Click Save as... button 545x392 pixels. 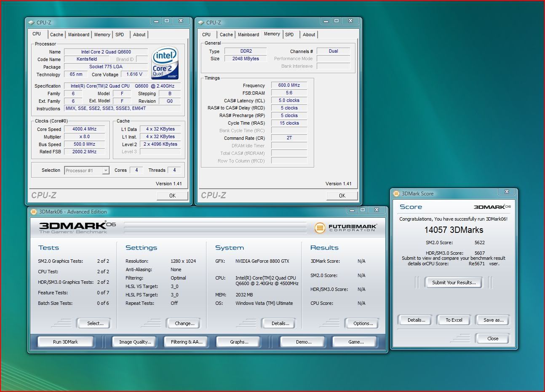(x=493, y=320)
